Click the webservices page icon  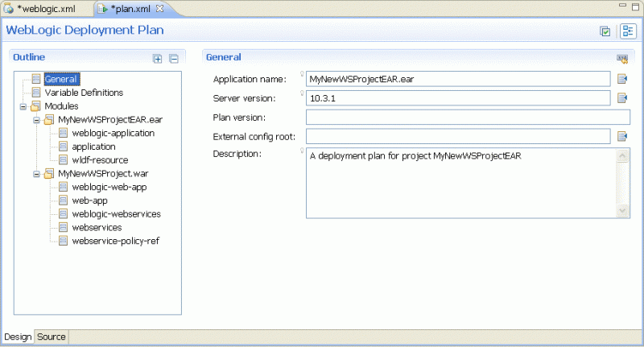coord(63,227)
